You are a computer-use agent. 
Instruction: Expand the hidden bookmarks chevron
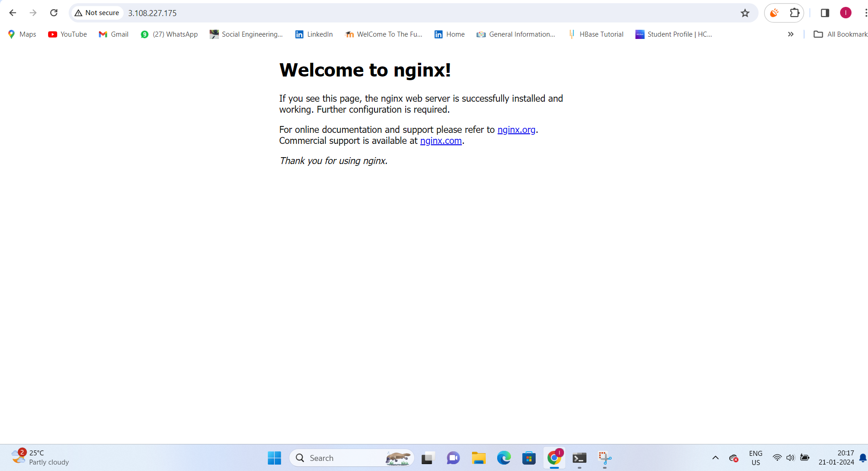791,34
